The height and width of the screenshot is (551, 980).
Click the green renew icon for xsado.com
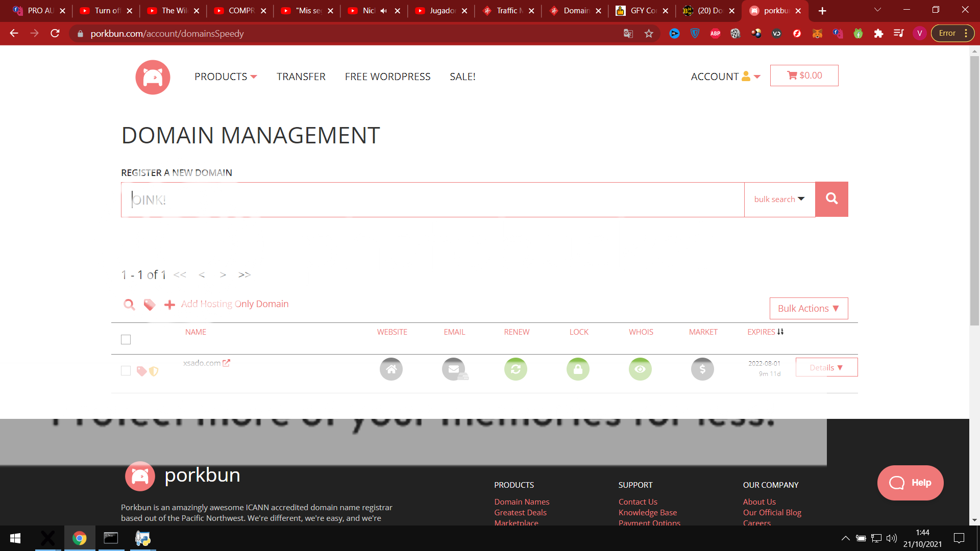(516, 369)
